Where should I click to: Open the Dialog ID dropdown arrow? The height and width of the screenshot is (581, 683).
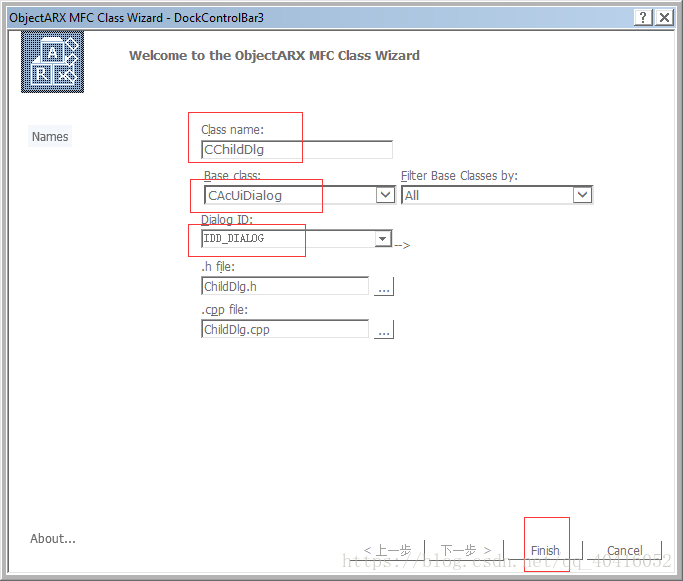[383, 238]
